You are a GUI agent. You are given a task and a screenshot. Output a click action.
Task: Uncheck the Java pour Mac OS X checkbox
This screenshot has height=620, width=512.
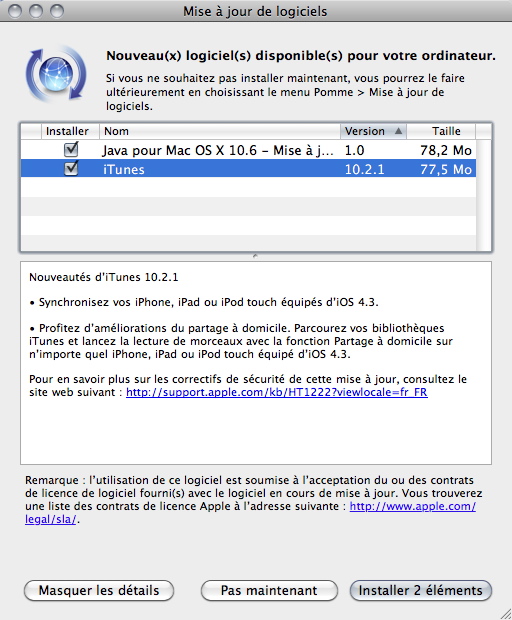tap(71, 149)
